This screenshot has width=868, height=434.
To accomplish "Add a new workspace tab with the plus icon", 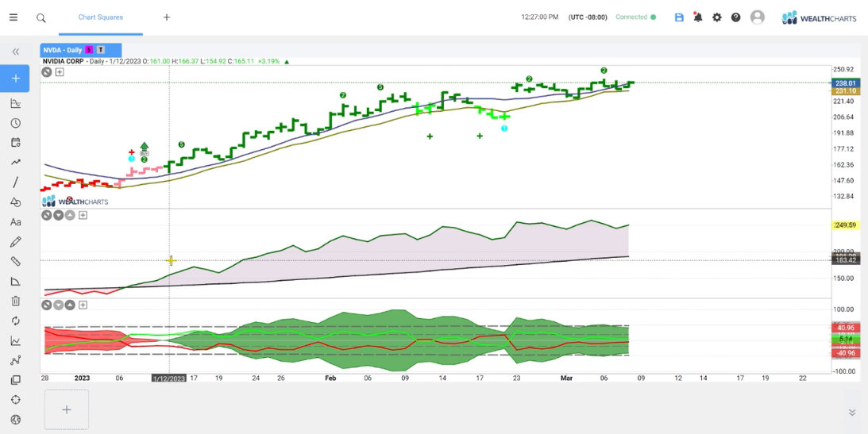I will coord(167,17).
